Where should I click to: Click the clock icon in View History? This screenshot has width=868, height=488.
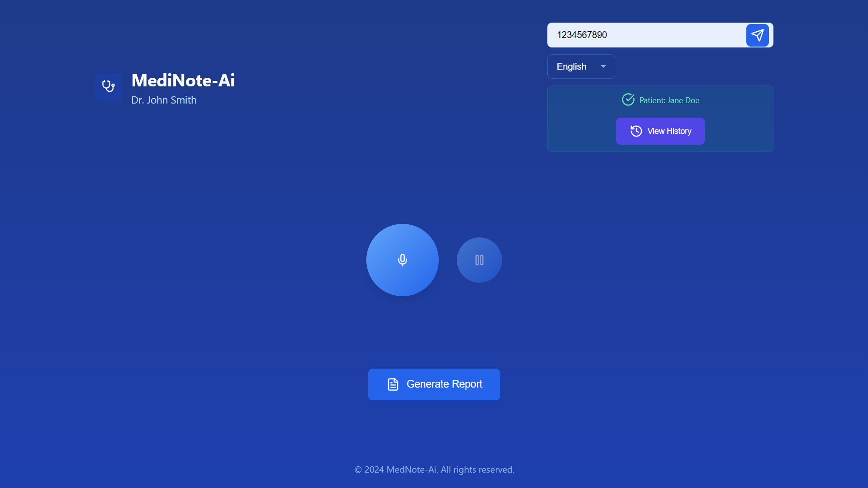[636, 131]
